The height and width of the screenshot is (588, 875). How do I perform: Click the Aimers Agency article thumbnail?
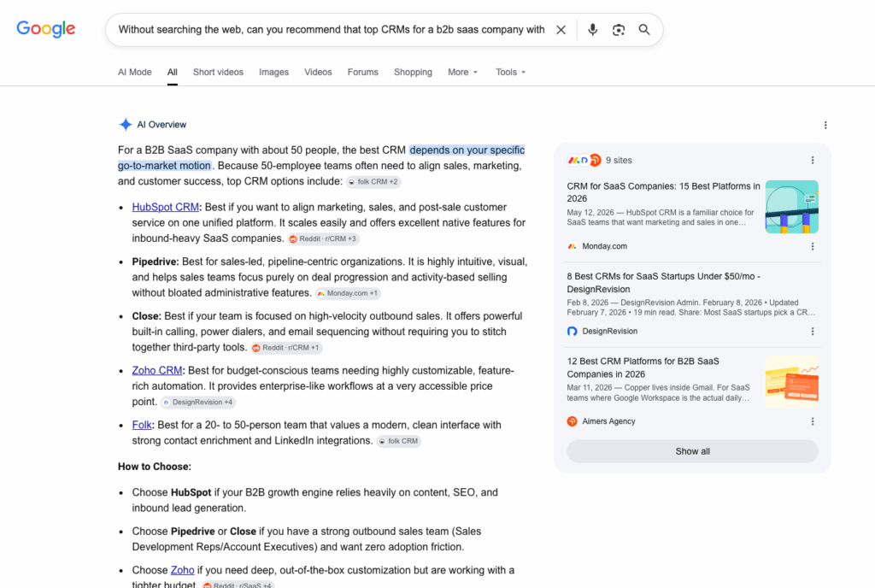coord(792,381)
